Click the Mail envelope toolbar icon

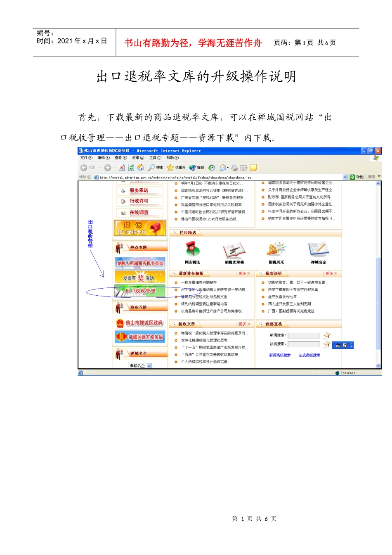(223, 168)
